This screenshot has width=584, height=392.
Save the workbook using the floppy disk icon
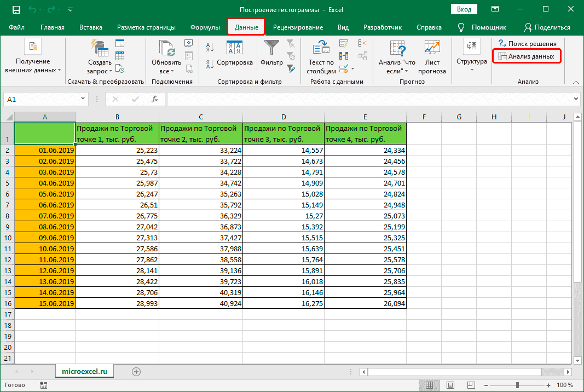tap(16, 10)
